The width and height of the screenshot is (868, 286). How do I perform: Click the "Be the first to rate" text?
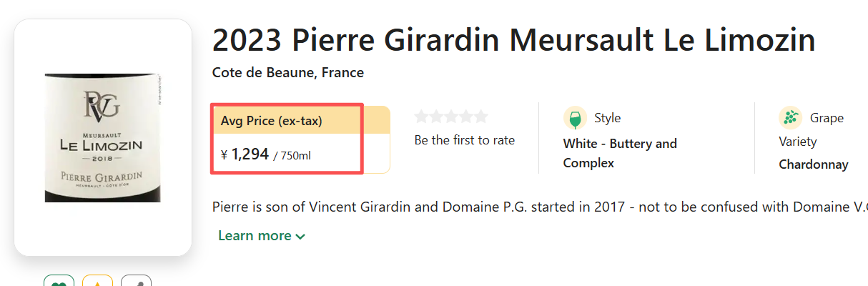pos(464,140)
